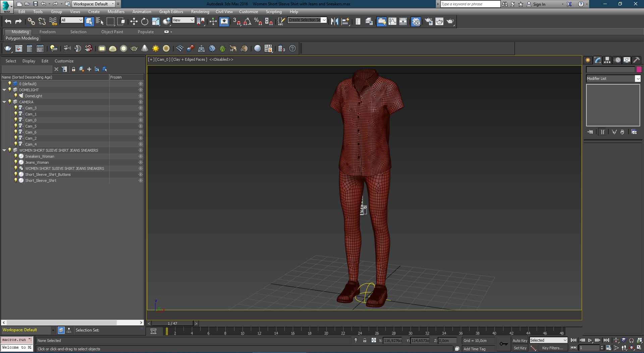Switch to the Object Paint ribbon tab

click(112, 32)
